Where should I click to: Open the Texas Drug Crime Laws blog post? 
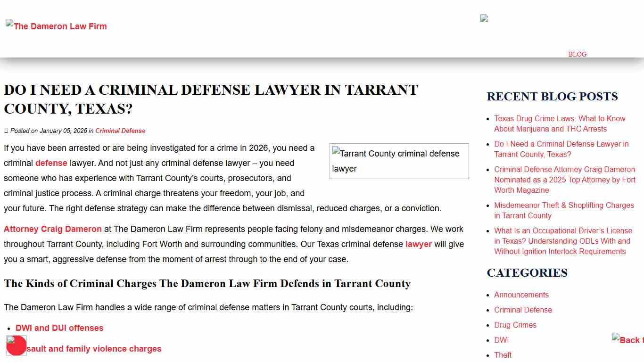click(560, 123)
